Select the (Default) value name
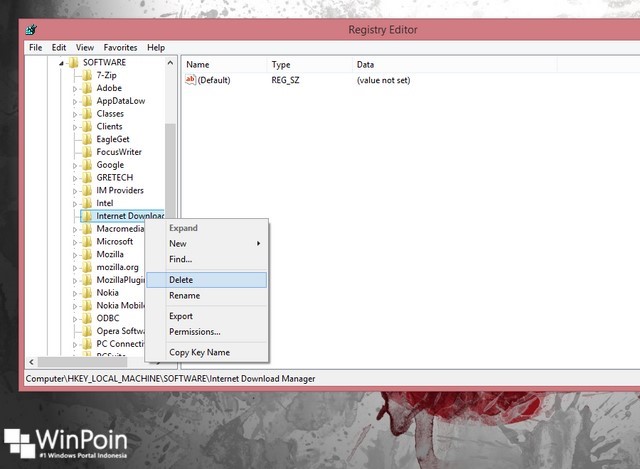 click(x=214, y=80)
